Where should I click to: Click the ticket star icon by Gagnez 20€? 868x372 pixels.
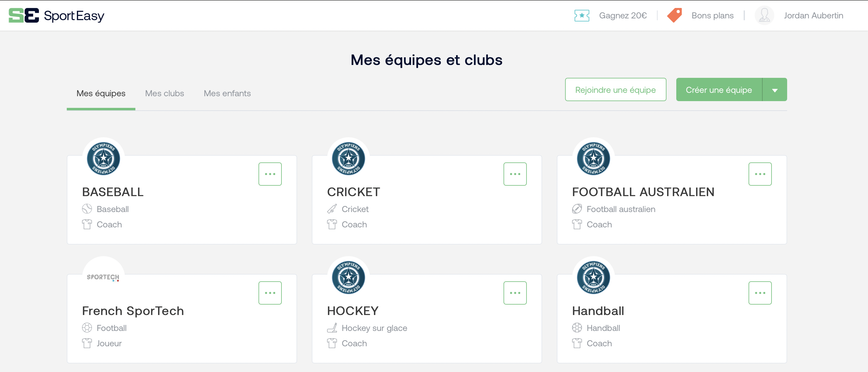point(582,16)
